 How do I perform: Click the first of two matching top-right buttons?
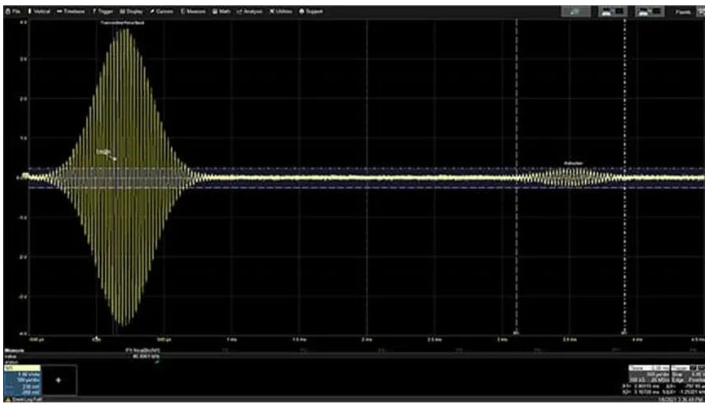[613, 11]
